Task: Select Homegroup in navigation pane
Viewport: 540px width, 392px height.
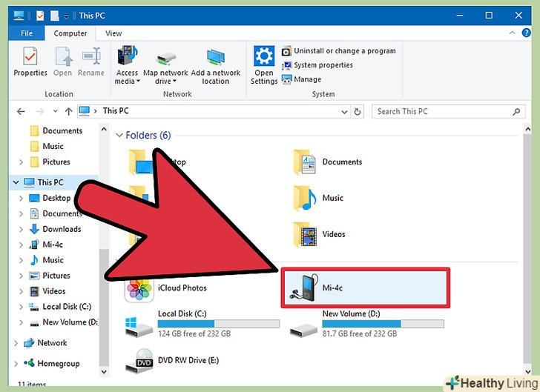Action: 52,363
